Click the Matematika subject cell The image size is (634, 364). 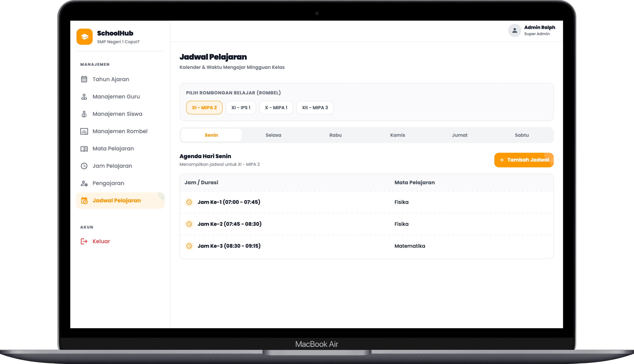coord(410,246)
